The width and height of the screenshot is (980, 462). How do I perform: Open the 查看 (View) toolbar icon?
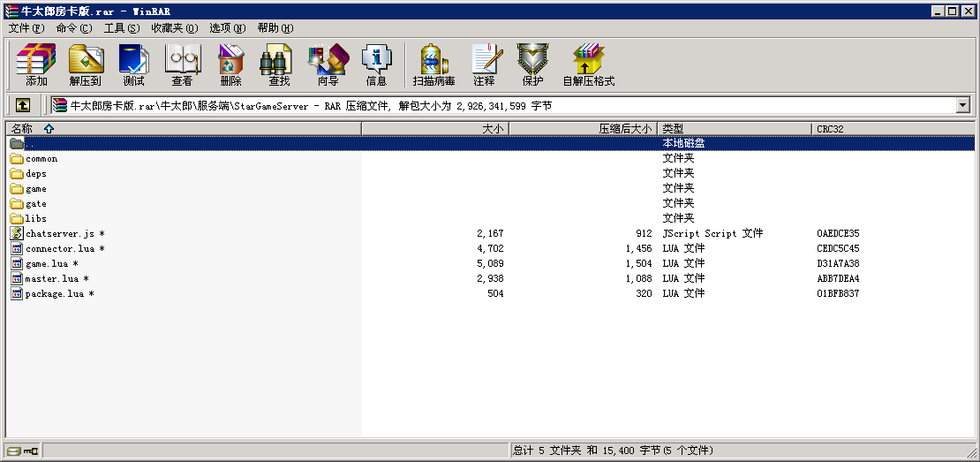tap(182, 64)
